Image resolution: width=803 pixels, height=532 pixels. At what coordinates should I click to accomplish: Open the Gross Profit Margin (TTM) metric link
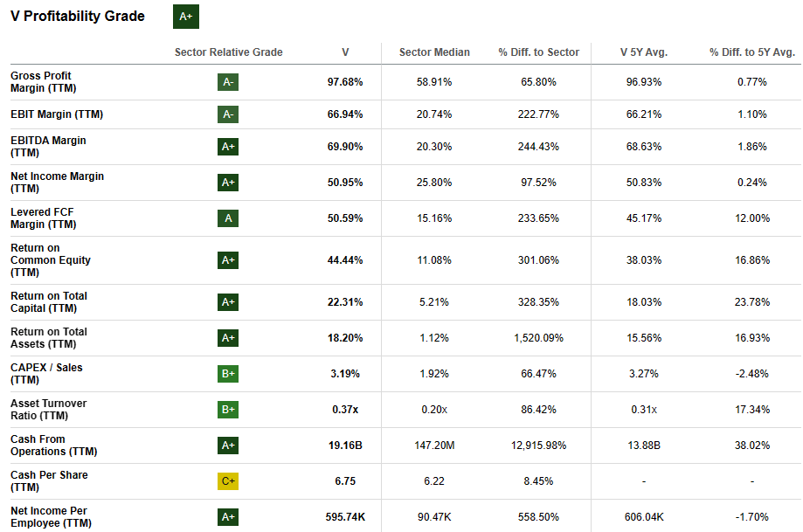(x=41, y=82)
